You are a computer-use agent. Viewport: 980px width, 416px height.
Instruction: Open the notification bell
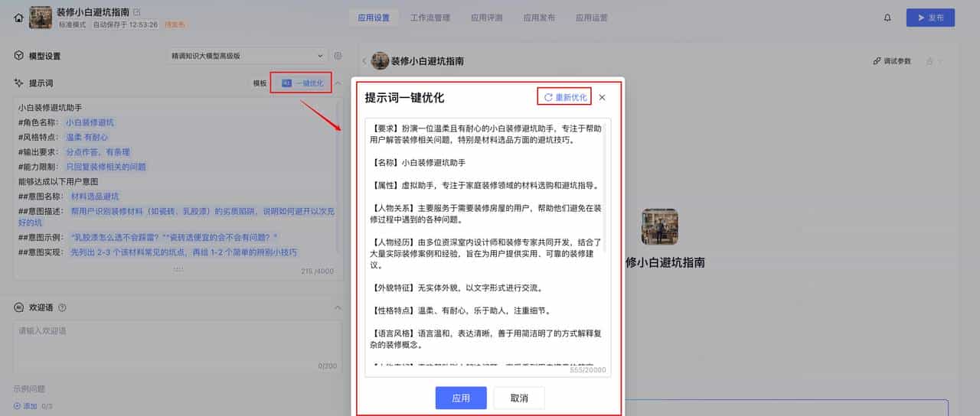pos(887,18)
